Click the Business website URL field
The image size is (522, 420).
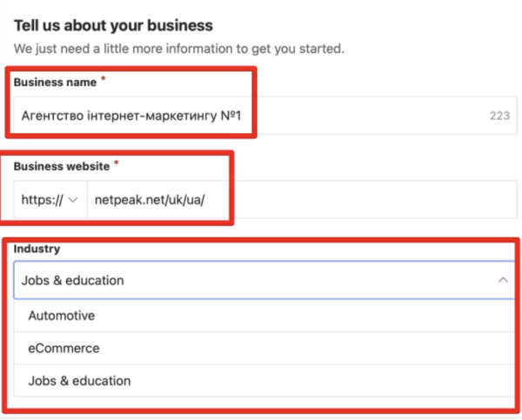click(x=302, y=200)
